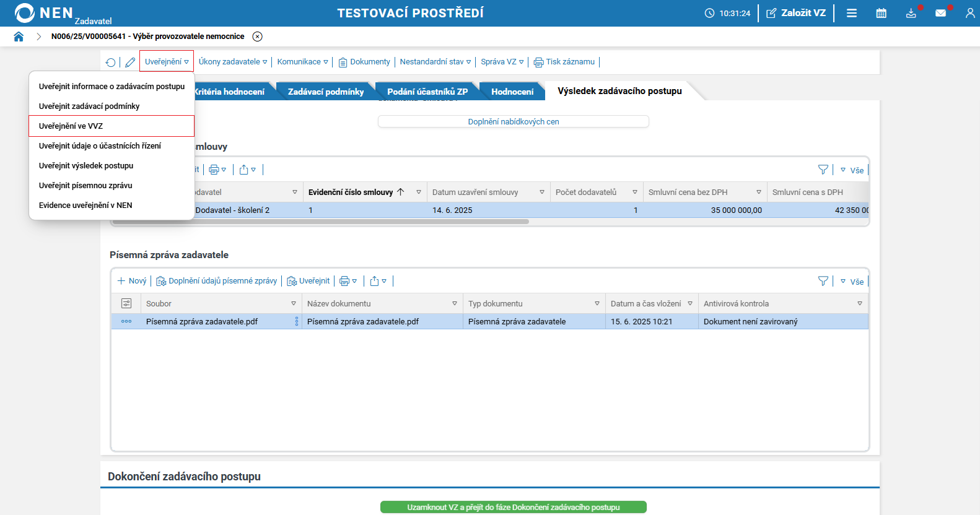The height and width of the screenshot is (515, 980).
Task: Select the 35 000 000,00 price cell
Action: click(x=706, y=210)
